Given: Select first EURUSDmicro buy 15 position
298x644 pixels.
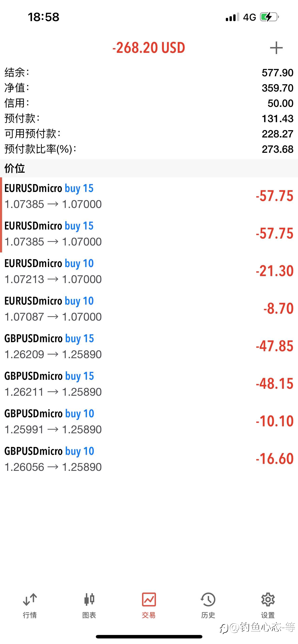Looking at the screenshot, I should click(x=149, y=196).
